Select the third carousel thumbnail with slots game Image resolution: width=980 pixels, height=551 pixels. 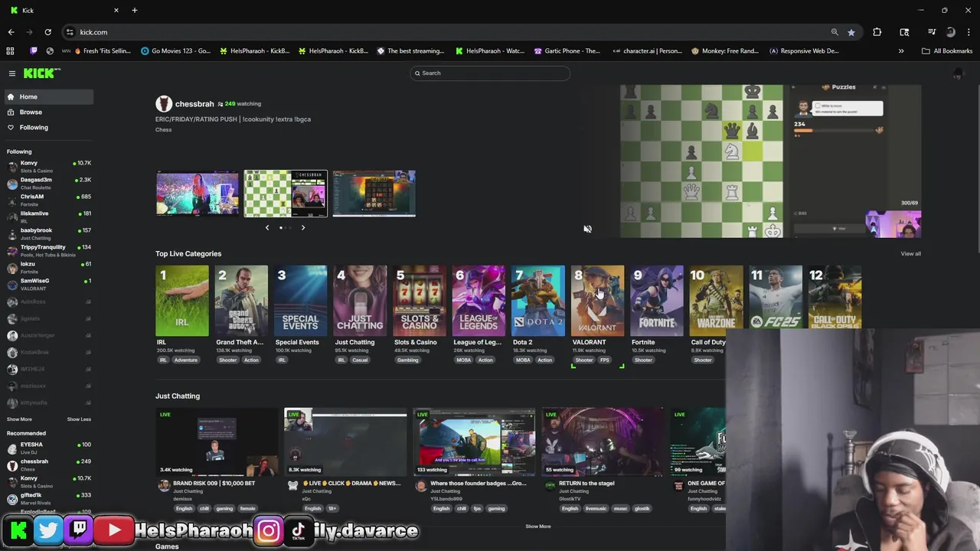point(374,194)
